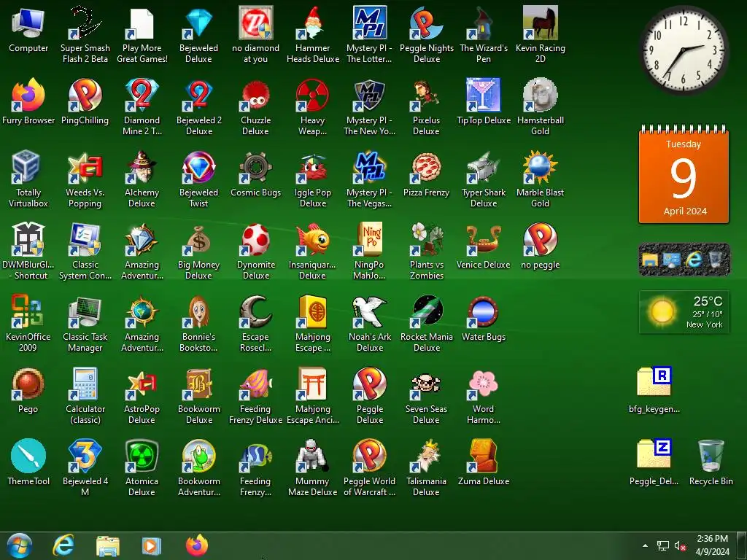Select Bookworm Deluxe book icon
Viewport: 747px width, 560px height.
pyautogui.click(x=198, y=384)
